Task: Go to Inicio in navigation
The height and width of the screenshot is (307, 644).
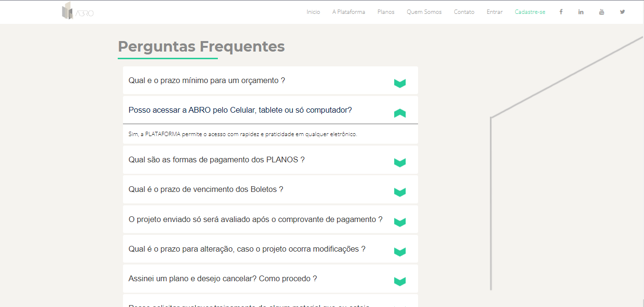Action: tap(313, 12)
